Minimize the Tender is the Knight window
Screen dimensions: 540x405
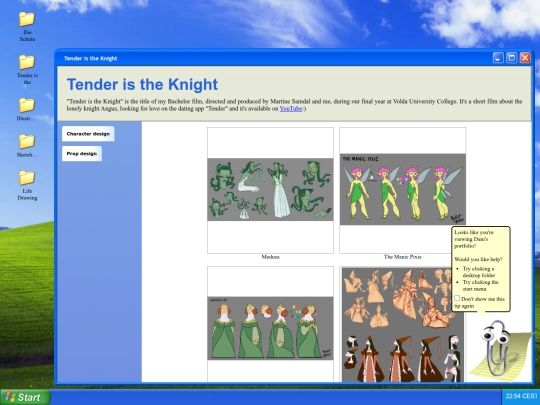tap(498, 58)
